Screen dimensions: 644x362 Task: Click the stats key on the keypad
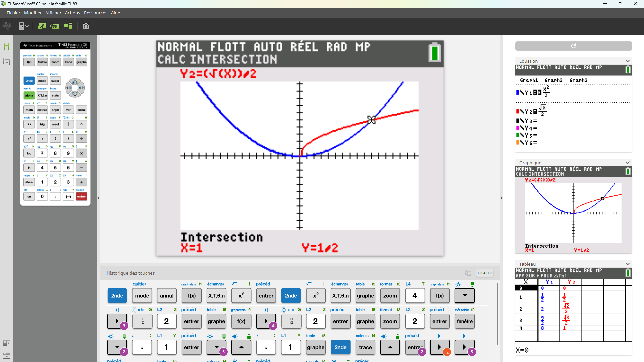click(55, 95)
